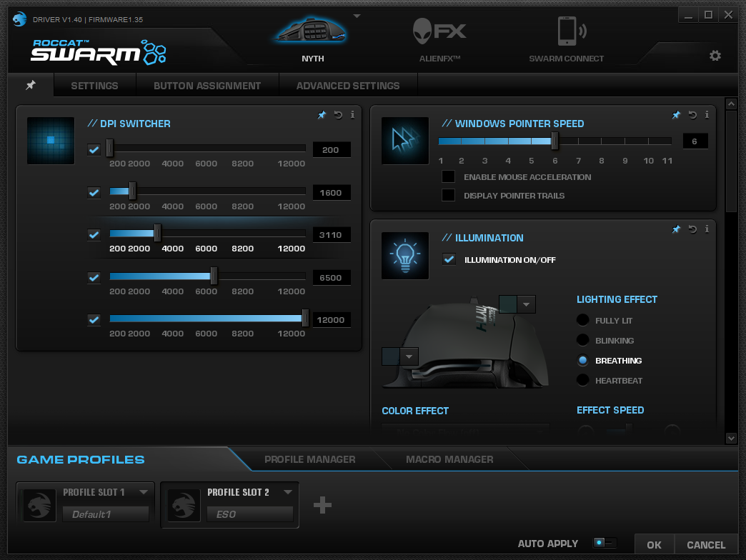The image size is (746, 560).
Task: Click the 1600 DPI slider handle
Action: [132, 191]
